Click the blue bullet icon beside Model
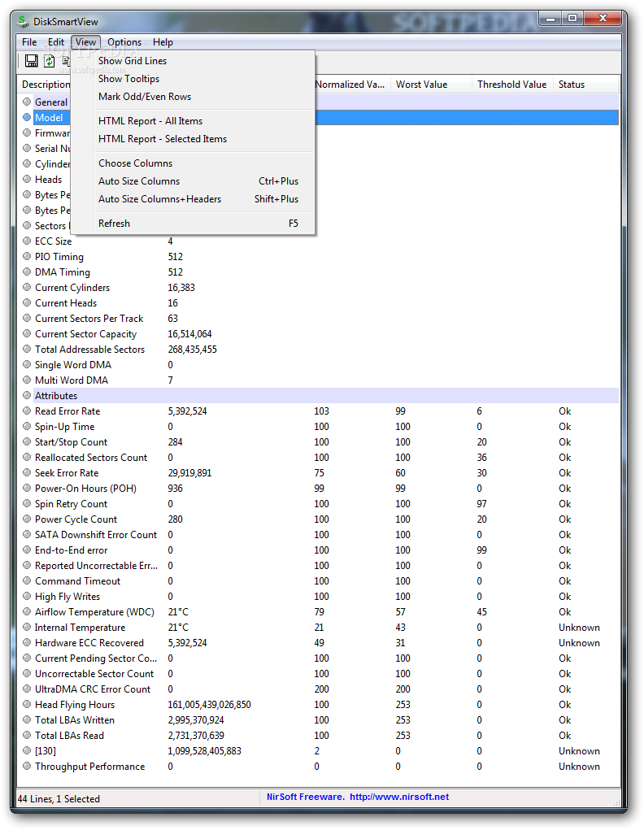Image resolution: width=644 pixels, height=830 pixels. coord(27,117)
